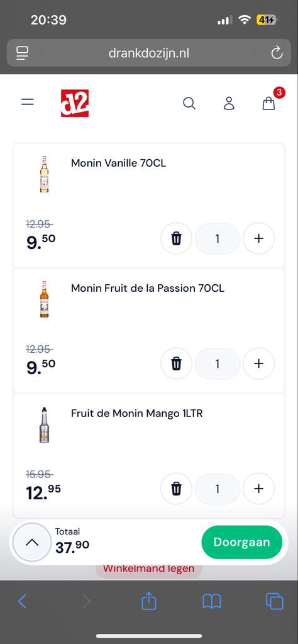Expand the Totaal summary with chevron up
Viewport: 298px width, 644px height.
coord(31,543)
